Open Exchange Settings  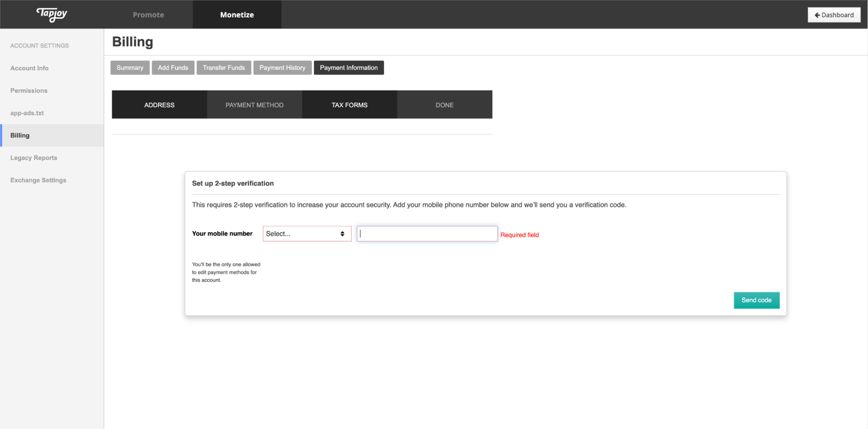click(x=38, y=180)
